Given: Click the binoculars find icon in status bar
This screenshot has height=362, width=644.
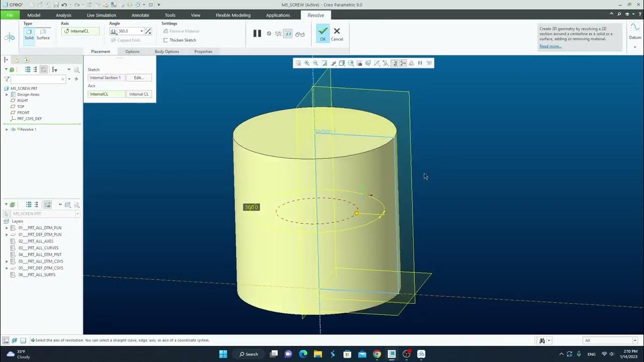Looking at the screenshot, I should 542,340.
